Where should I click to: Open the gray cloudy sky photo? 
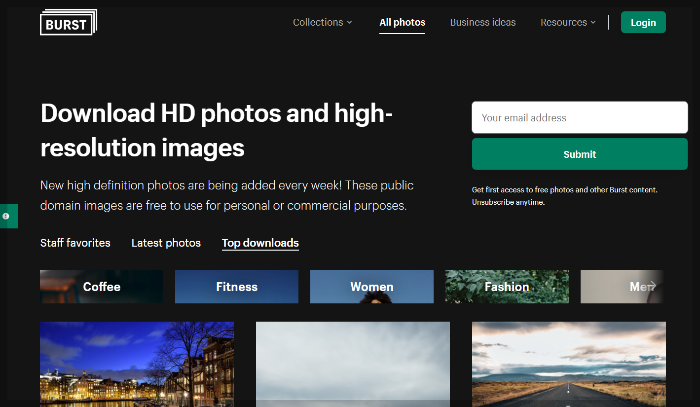tap(353, 364)
